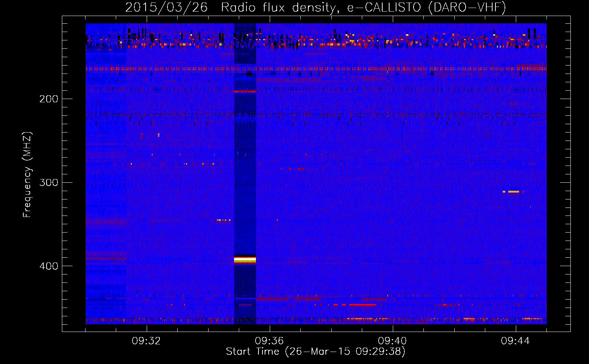The width and height of the screenshot is (589, 364).
Task: Click the "Frequency (MHZ)" y-axis label
Action: point(27,175)
